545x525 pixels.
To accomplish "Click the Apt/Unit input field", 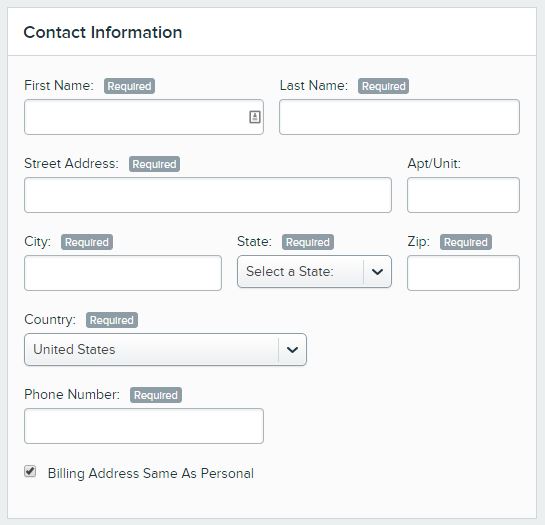I will 463,195.
